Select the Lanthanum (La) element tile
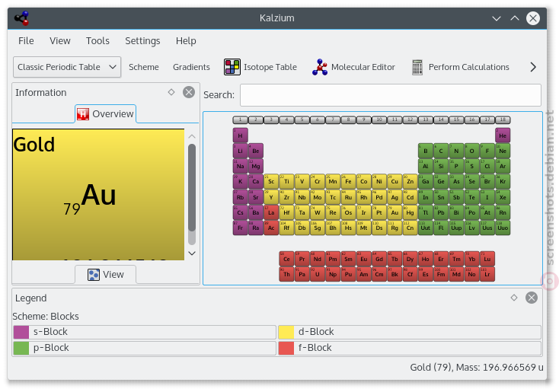Image resolution: width=559 pixels, height=392 pixels. (x=271, y=212)
